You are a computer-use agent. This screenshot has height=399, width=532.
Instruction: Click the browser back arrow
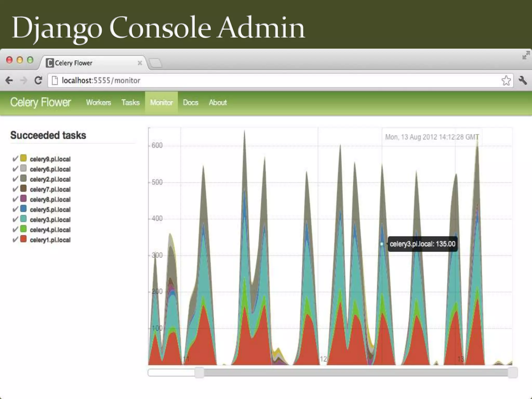pos(9,81)
